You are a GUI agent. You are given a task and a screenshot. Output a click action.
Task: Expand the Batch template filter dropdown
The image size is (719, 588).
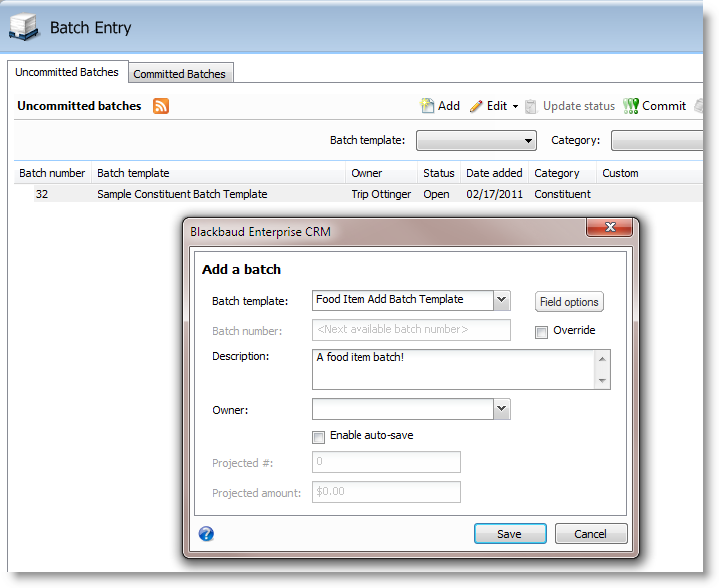[x=528, y=140]
